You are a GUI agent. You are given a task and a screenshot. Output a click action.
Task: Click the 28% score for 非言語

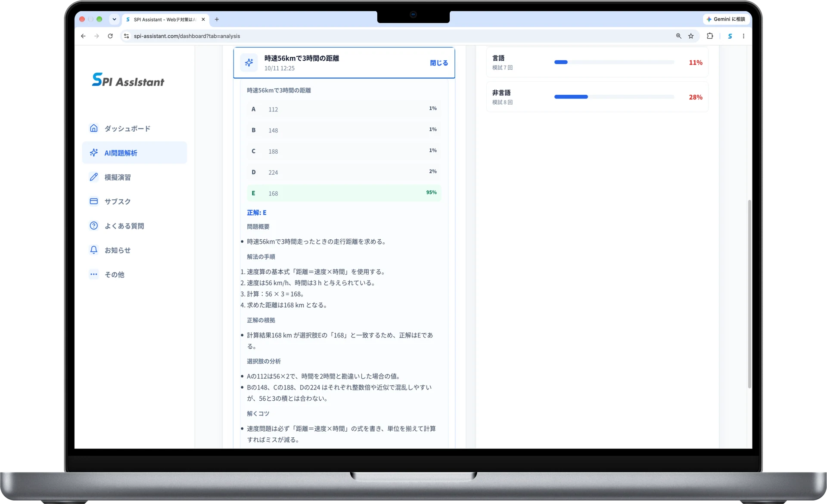695,97
